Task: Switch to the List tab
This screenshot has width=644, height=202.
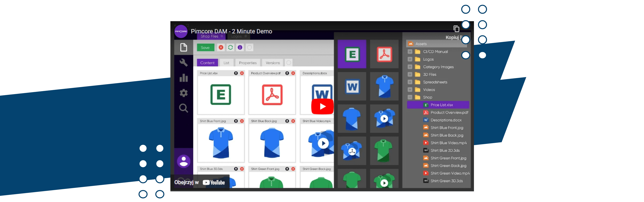Action: [226, 63]
